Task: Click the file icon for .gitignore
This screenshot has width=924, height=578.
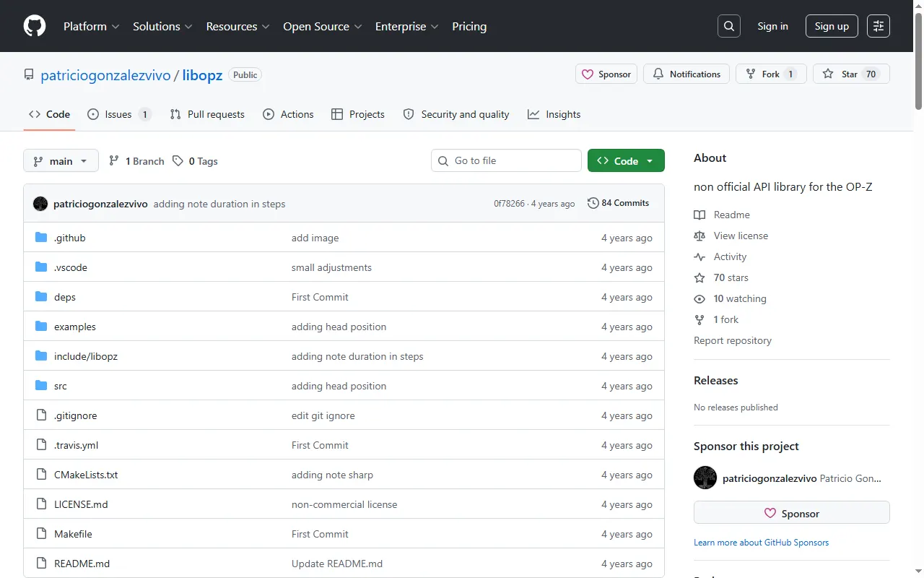Action: (x=41, y=415)
